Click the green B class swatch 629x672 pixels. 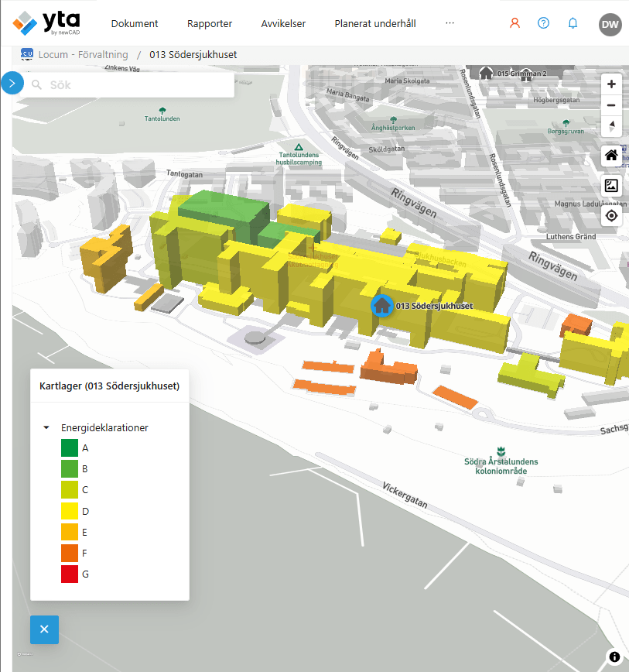tap(70, 468)
